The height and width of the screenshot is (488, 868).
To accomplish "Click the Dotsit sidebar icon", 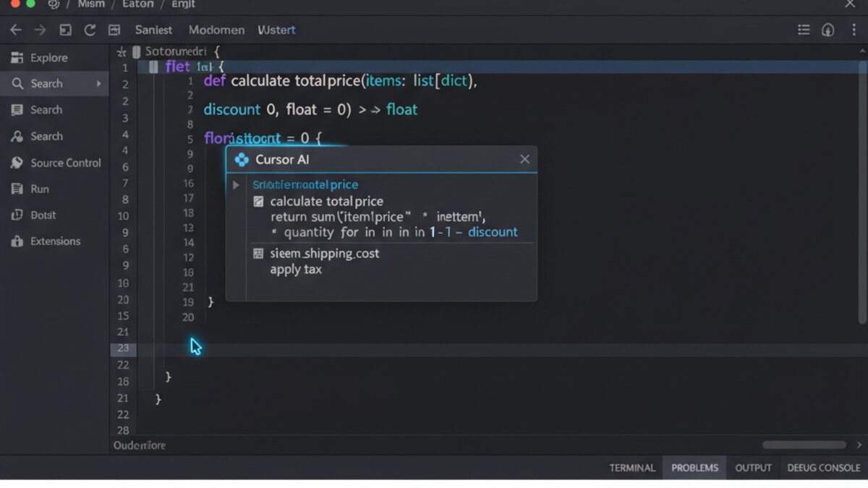I will 17,215.
